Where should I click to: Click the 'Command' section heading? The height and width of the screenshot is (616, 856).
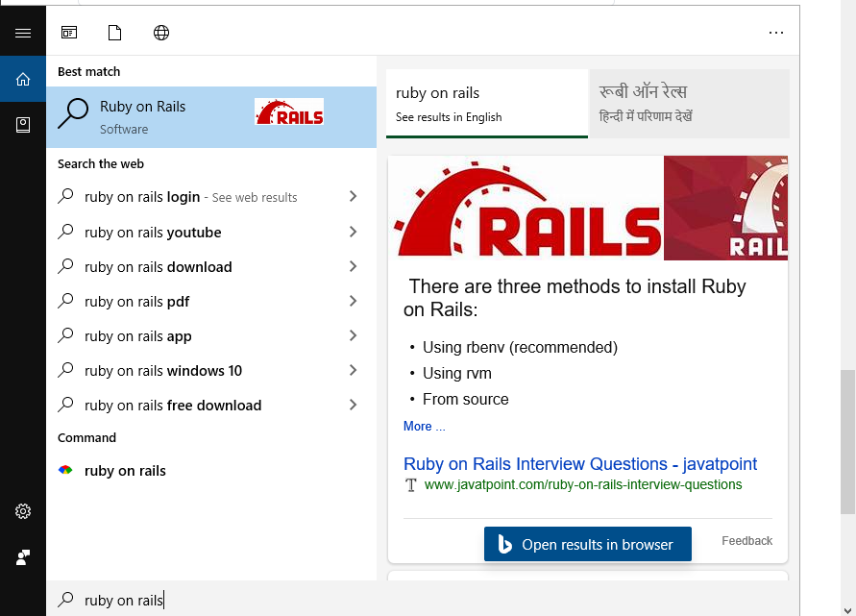click(86, 437)
